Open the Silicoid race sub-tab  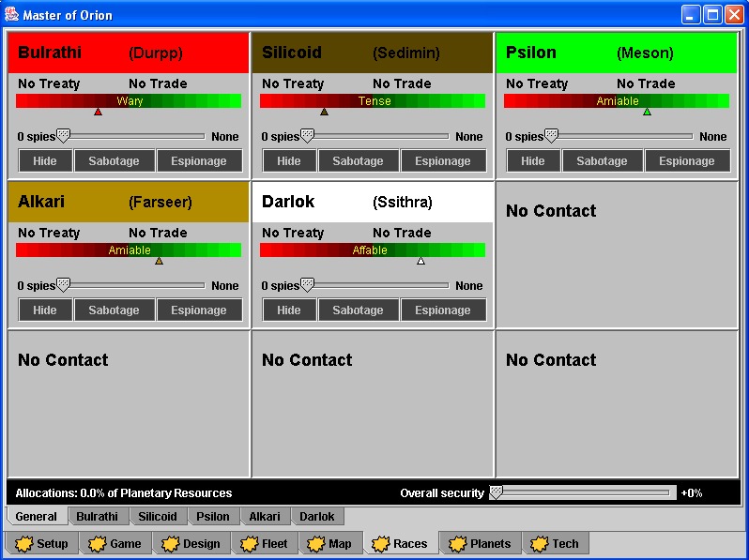(x=157, y=516)
